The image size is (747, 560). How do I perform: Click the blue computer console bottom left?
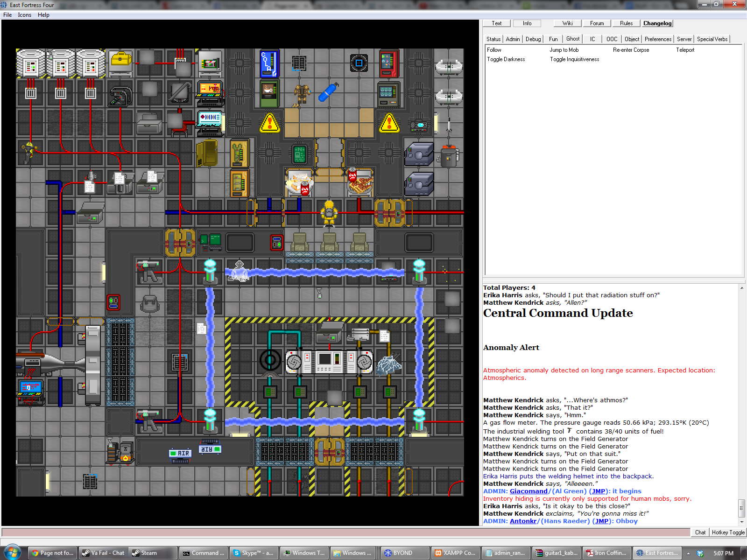click(31, 391)
